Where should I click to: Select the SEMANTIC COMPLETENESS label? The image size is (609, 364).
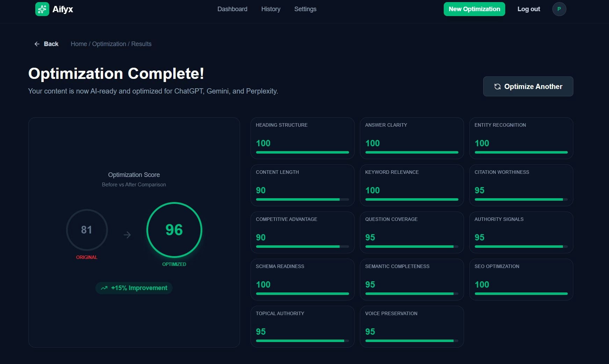(397, 266)
